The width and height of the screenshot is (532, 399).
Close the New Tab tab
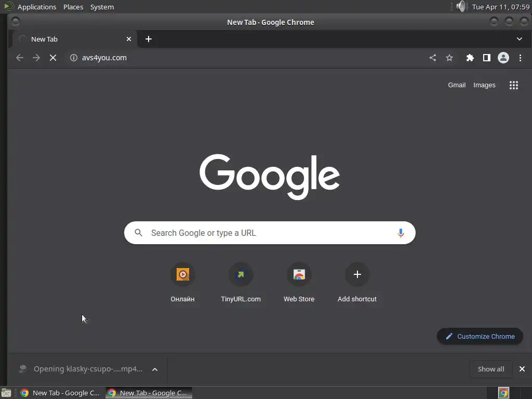pos(129,39)
